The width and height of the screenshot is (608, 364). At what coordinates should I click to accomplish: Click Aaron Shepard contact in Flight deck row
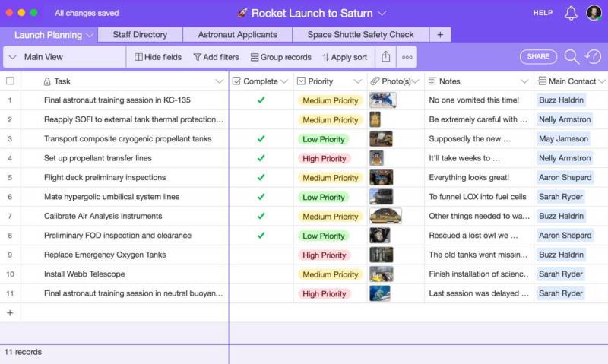coord(565,177)
